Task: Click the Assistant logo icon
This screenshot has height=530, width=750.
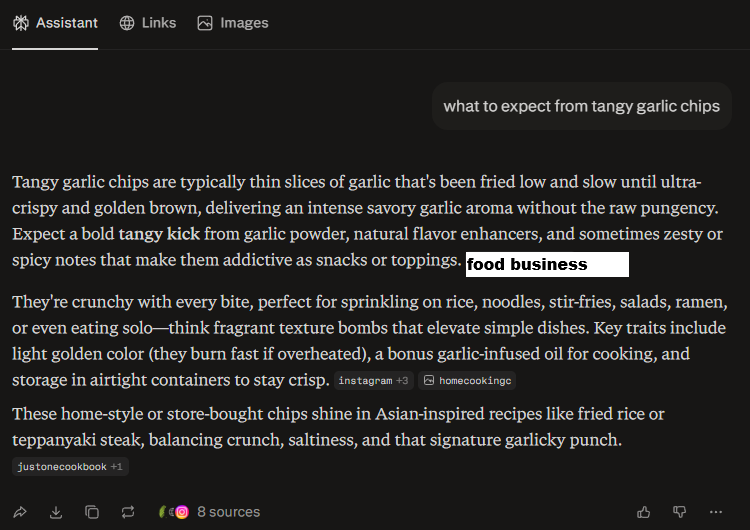Action: point(21,23)
